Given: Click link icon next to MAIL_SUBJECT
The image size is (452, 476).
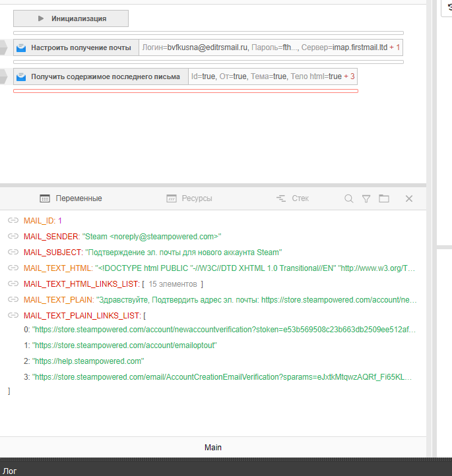Looking at the screenshot, I should coord(13,252).
